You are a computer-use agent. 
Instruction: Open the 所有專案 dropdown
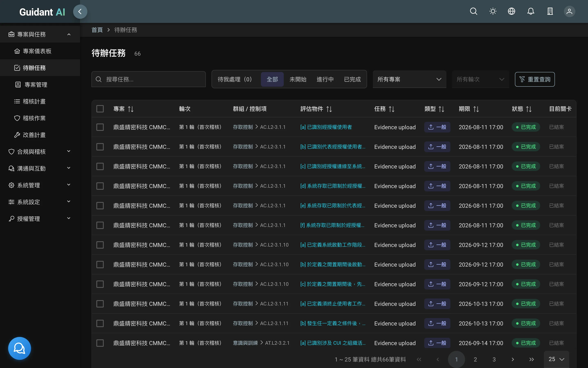click(x=409, y=79)
